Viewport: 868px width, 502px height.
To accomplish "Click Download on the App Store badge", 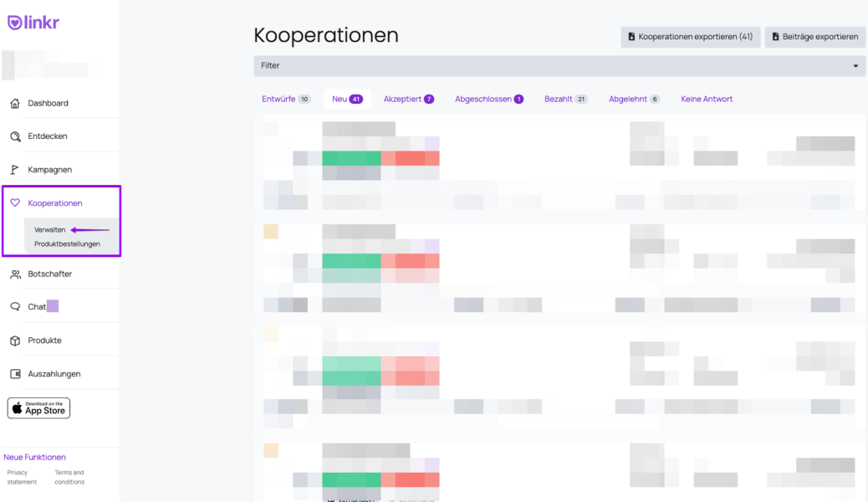I will click(x=38, y=408).
